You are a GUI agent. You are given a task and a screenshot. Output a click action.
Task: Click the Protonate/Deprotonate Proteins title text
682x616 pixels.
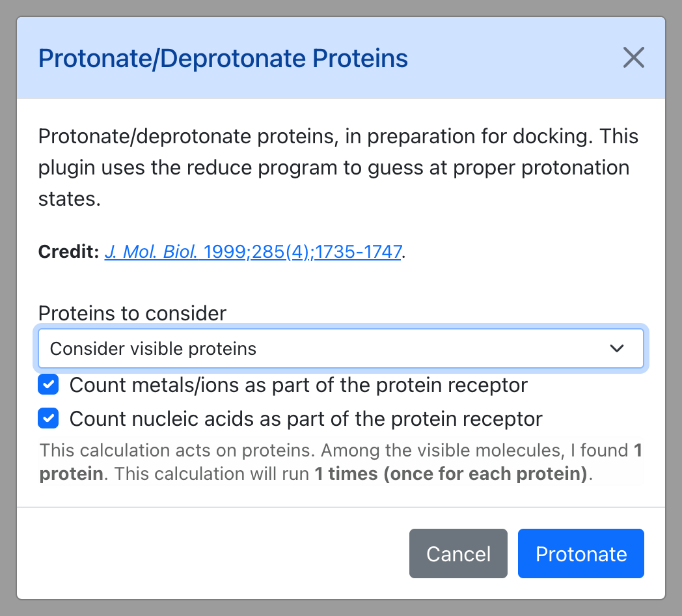coord(223,59)
